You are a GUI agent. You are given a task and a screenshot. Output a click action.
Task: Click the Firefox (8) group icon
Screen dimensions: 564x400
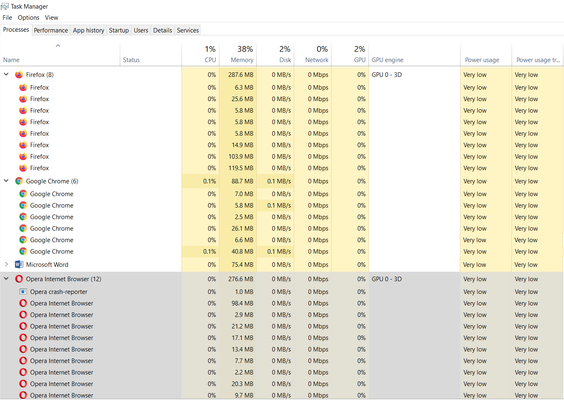click(x=19, y=74)
